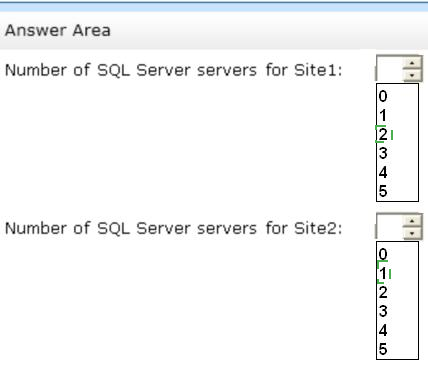
Task: Increase the Site2 server count spinner
Action: tap(412, 221)
